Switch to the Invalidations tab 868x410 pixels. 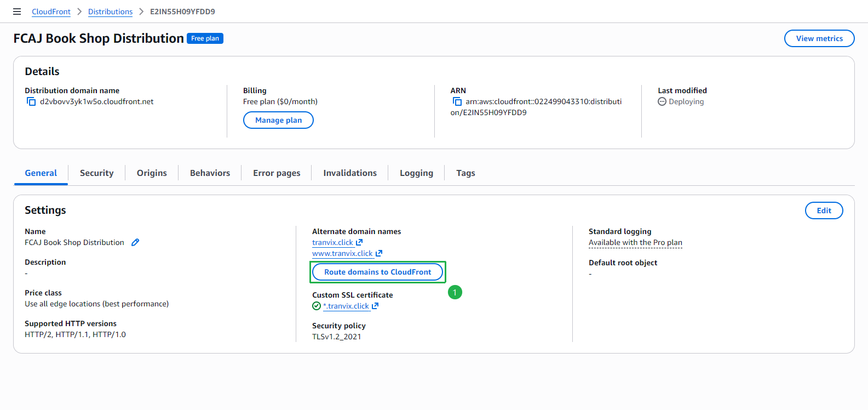[350, 173]
